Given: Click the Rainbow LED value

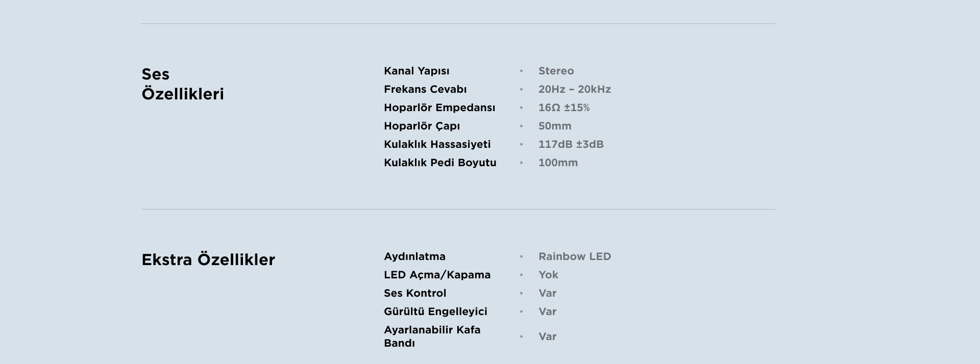Looking at the screenshot, I should click(x=574, y=256).
